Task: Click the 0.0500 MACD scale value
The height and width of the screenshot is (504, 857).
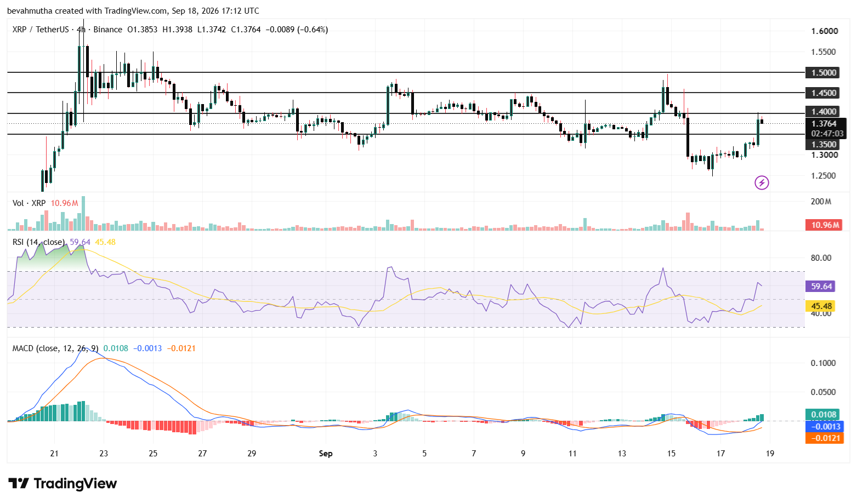Action: (x=823, y=392)
